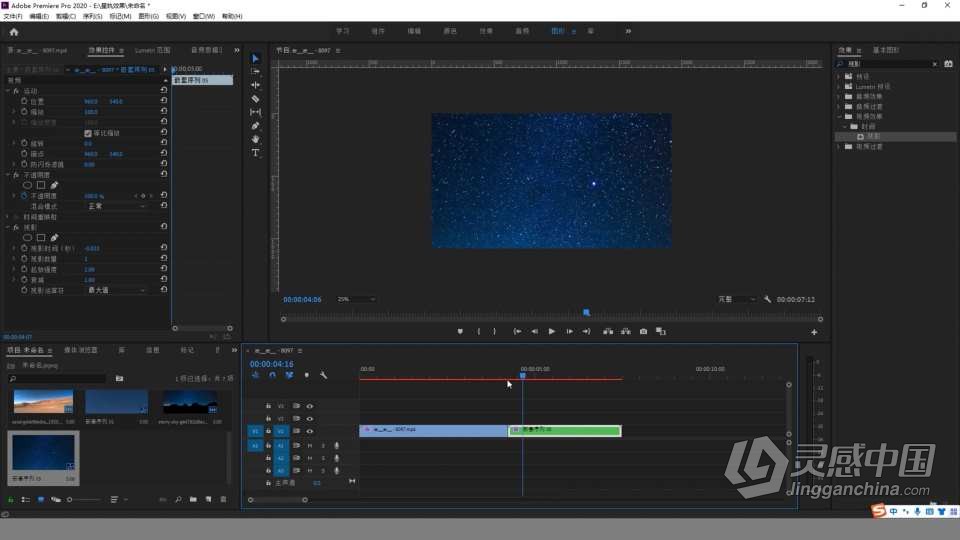Click the Mark In button

tap(478, 331)
